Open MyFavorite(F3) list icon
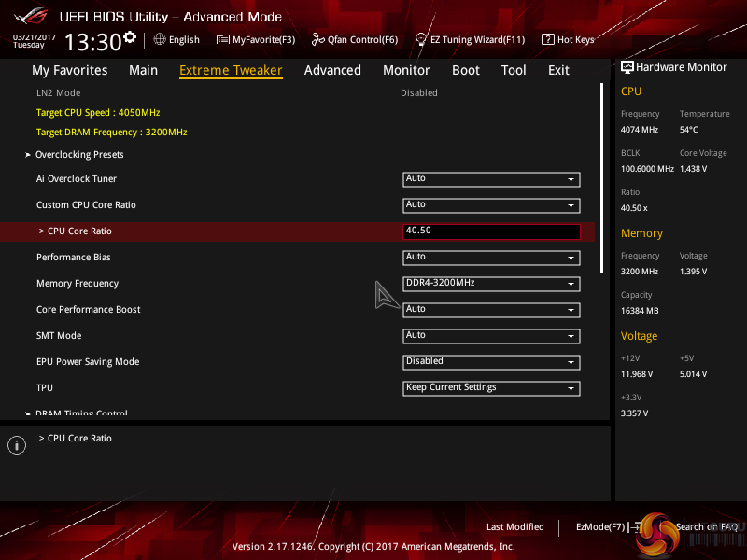The width and height of the screenshot is (747, 560). (x=223, y=39)
